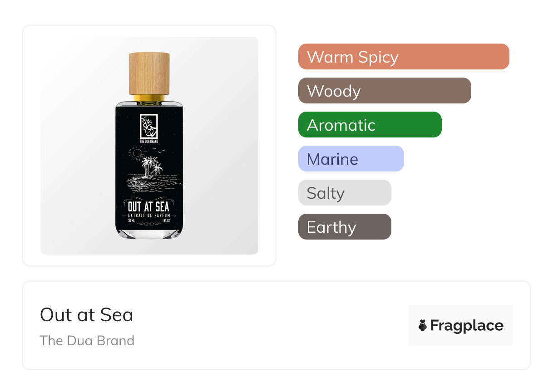Image resolution: width=553 pixels, height=392 pixels.
Task: Click the gold collar below the bottle cap
Action: click(149, 98)
